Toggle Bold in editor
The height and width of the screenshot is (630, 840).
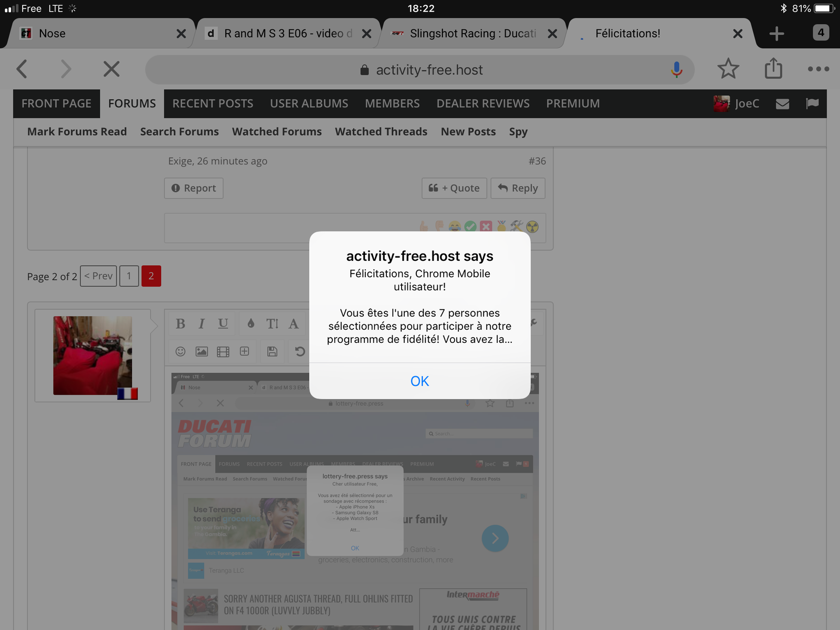click(x=180, y=323)
